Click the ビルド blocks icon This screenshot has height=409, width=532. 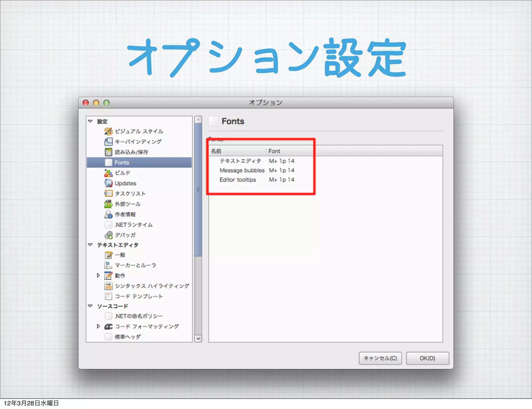click(x=108, y=173)
